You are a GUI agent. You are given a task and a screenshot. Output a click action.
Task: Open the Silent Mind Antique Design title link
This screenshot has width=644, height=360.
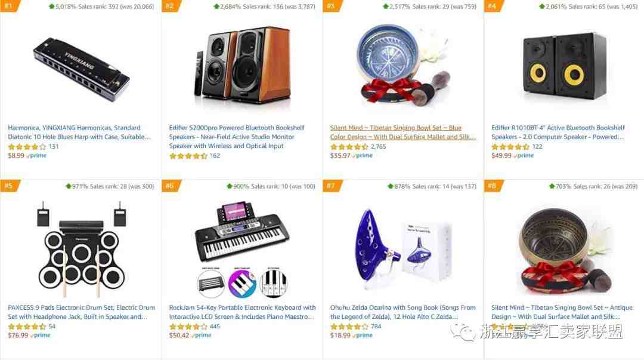tap(562, 312)
